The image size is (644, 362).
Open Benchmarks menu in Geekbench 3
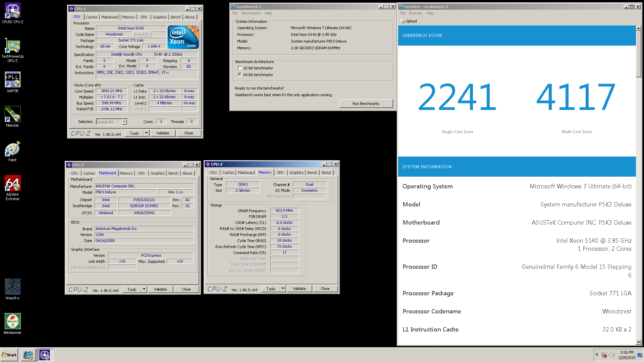251,13
